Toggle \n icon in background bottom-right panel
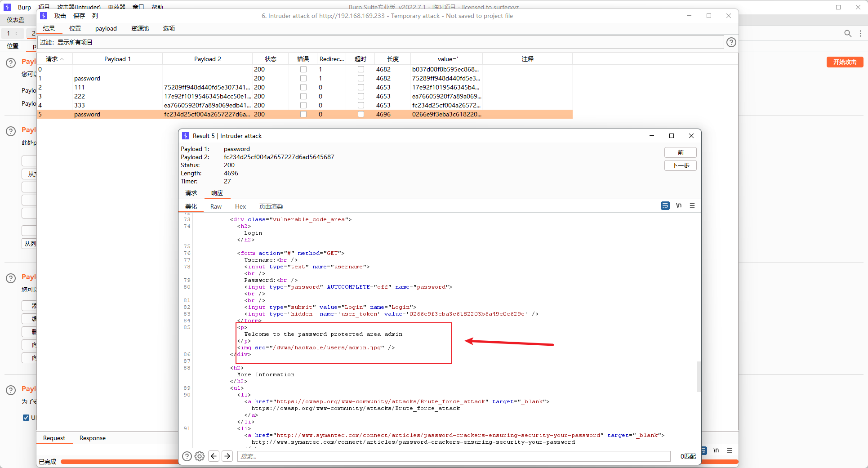 [716, 450]
